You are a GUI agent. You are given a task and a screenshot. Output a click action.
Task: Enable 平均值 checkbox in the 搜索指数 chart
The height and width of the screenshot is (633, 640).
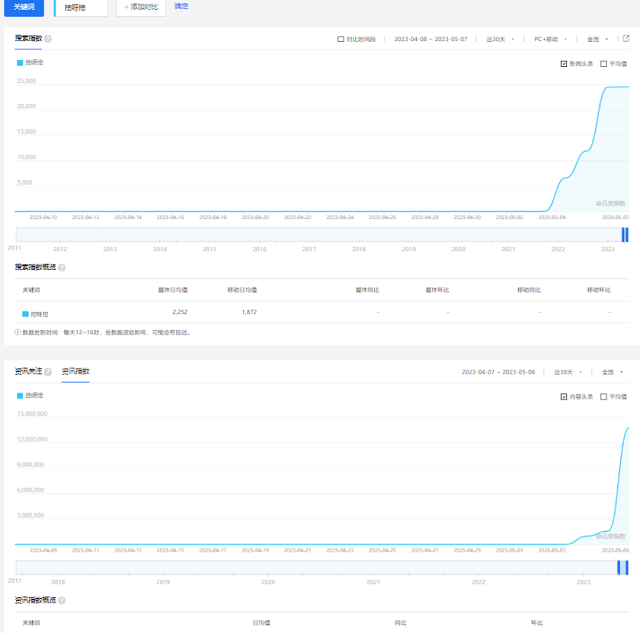(x=603, y=64)
